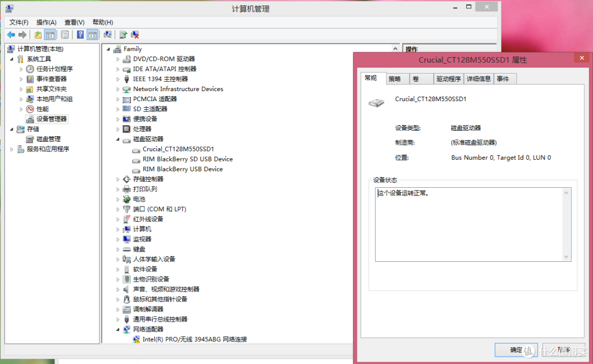Switch to the 驱动程序 tab
This screenshot has height=364, width=593.
pyautogui.click(x=449, y=79)
